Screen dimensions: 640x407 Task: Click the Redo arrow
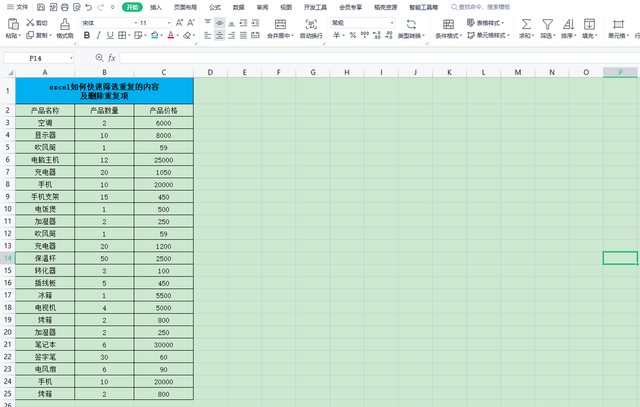point(100,7)
